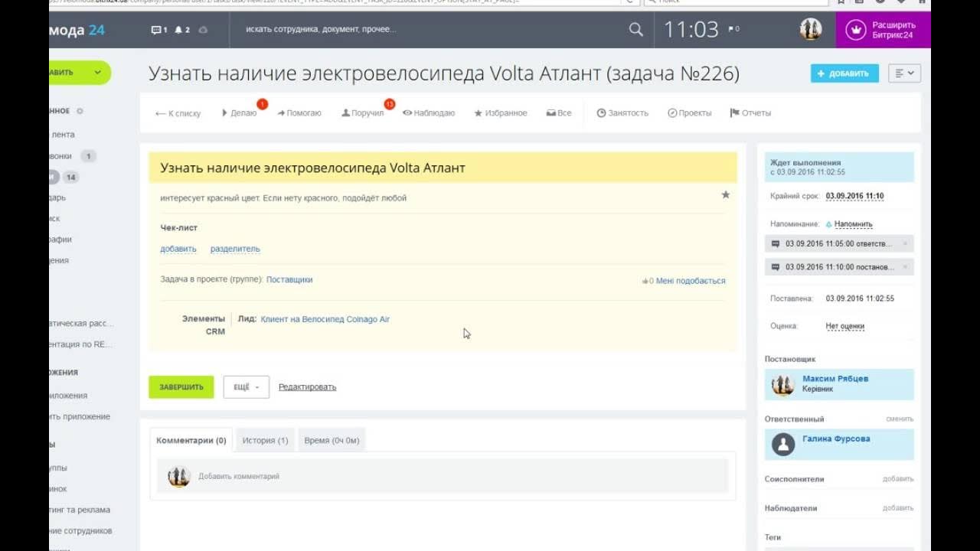Open the 'Нет оценки' rating selector
This screenshot has height=551, width=980.
point(844,326)
